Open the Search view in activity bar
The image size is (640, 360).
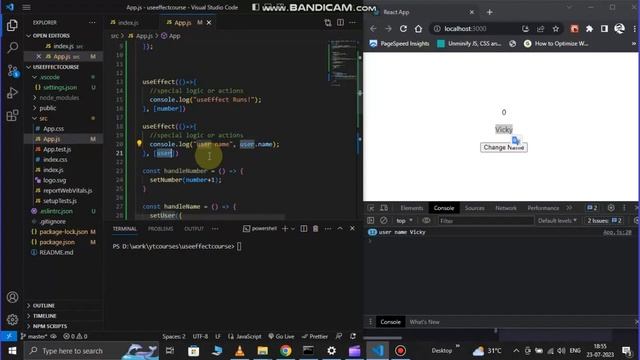[12, 48]
